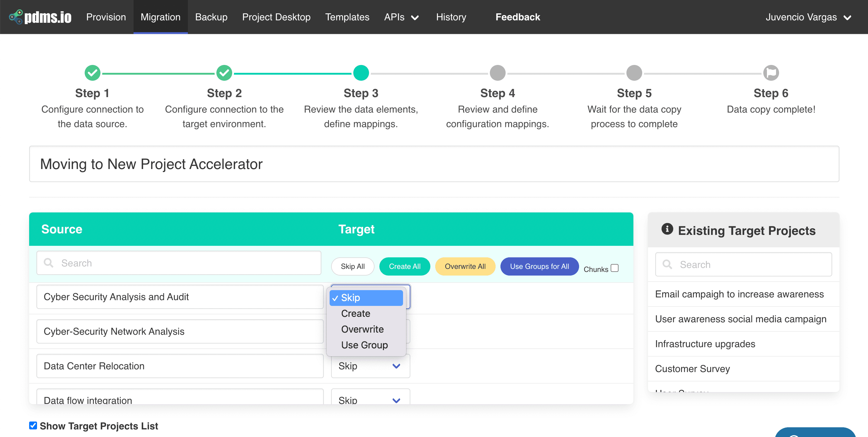Choose Create in the open dropdown
This screenshot has height=437, width=868.
click(366, 313)
